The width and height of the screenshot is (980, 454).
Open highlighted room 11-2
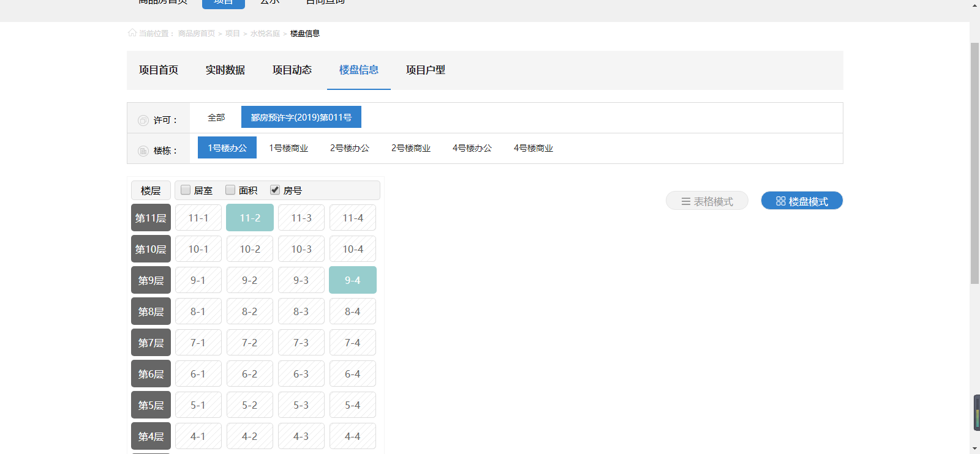tap(250, 218)
